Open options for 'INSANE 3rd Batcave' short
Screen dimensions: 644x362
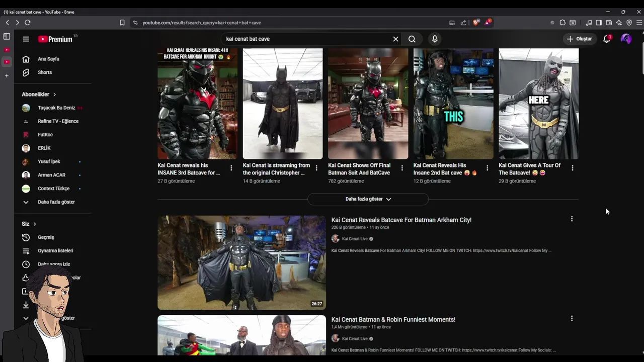(231, 168)
